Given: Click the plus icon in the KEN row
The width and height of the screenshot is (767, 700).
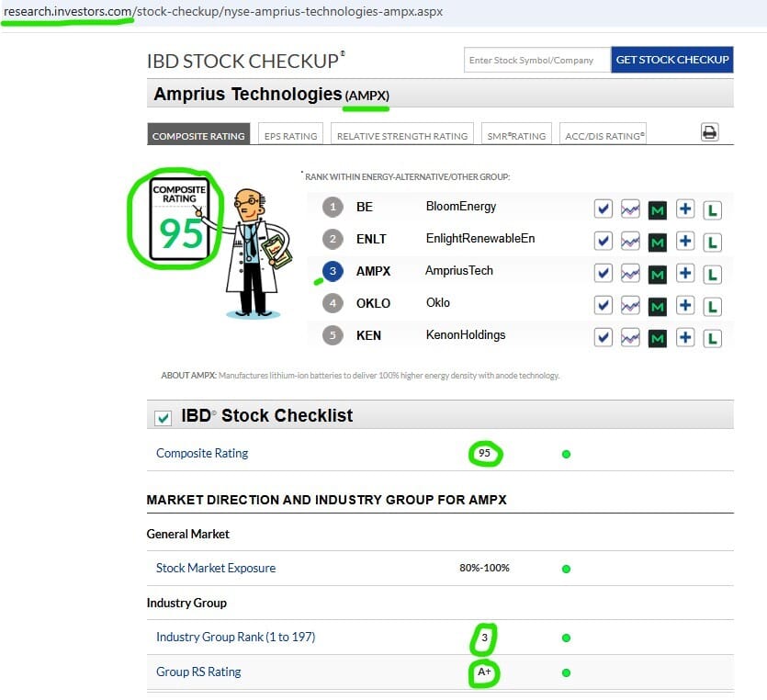Looking at the screenshot, I should [685, 337].
